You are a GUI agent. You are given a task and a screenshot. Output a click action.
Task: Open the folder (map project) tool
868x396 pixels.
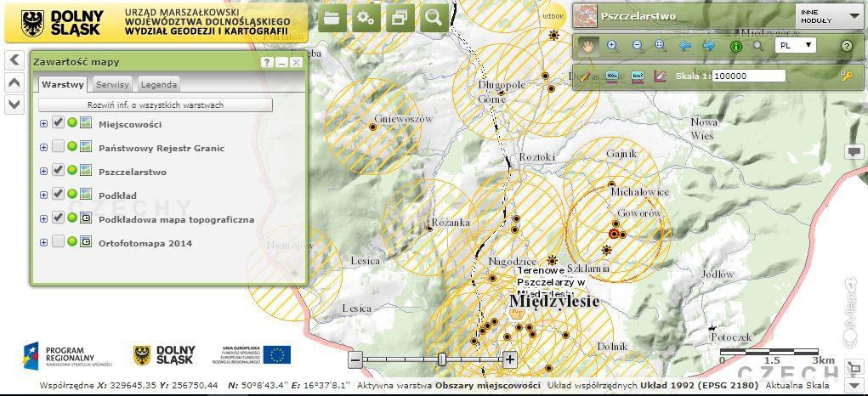332,18
